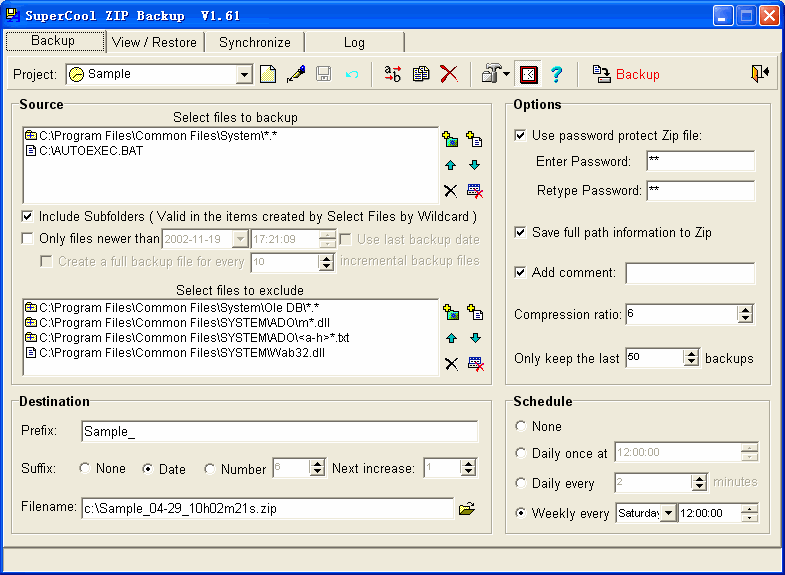Select Daily once at schedule option
This screenshot has width=785, height=575.
(521, 453)
